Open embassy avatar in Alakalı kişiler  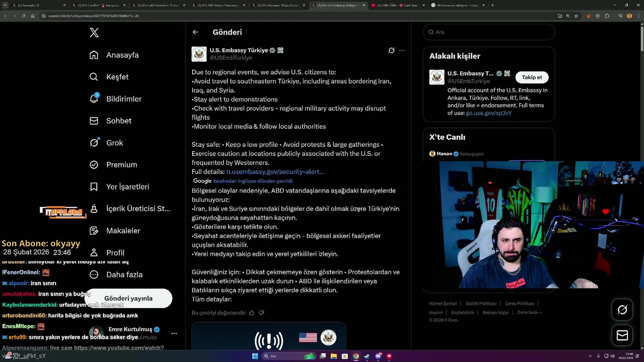[x=437, y=77]
